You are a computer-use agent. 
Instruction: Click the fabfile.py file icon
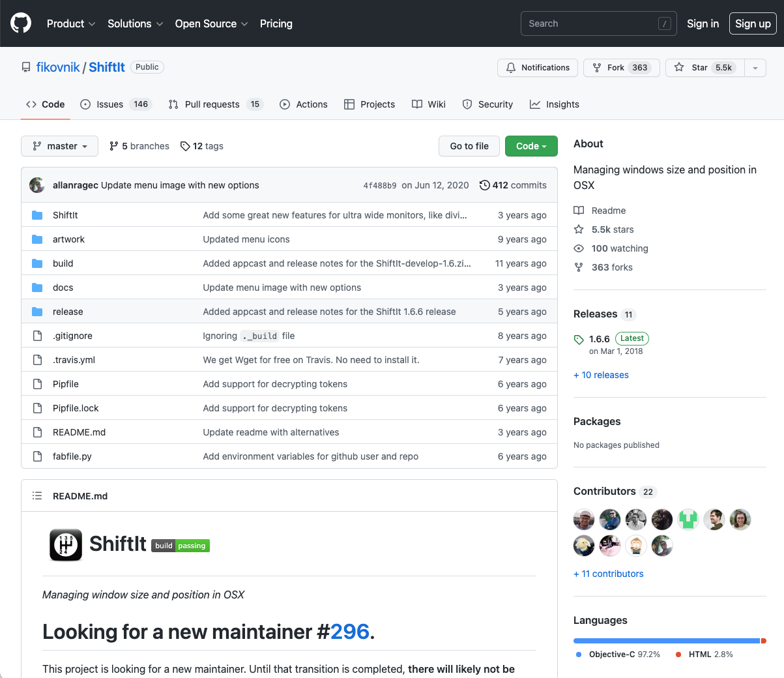point(37,456)
